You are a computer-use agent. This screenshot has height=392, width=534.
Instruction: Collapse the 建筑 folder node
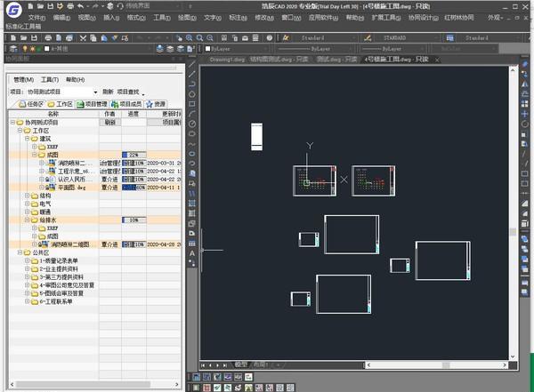pyautogui.click(x=27, y=139)
